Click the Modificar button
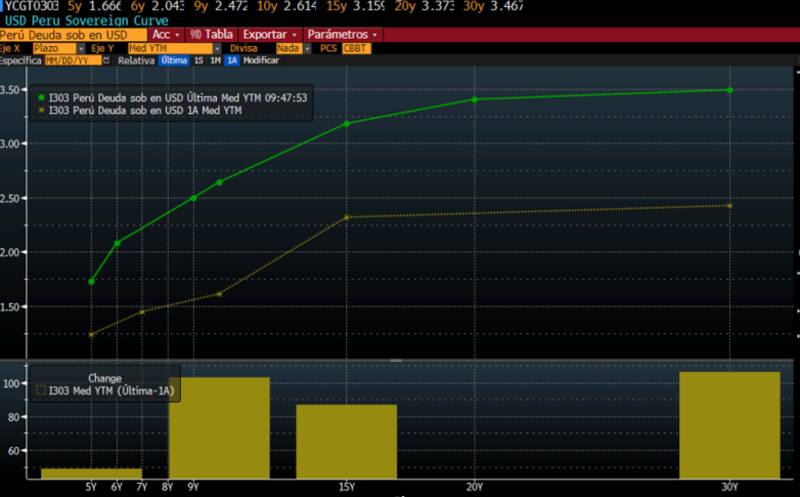The image size is (800, 497). (261, 60)
